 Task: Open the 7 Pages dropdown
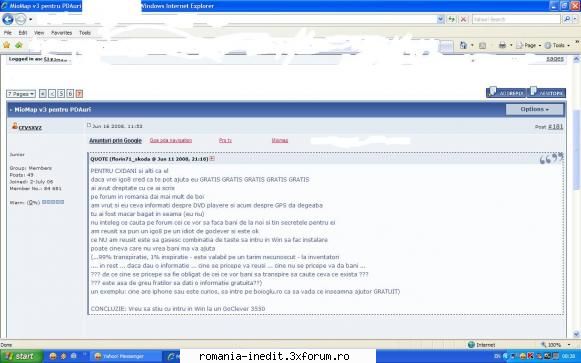click(x=21, y=94)
